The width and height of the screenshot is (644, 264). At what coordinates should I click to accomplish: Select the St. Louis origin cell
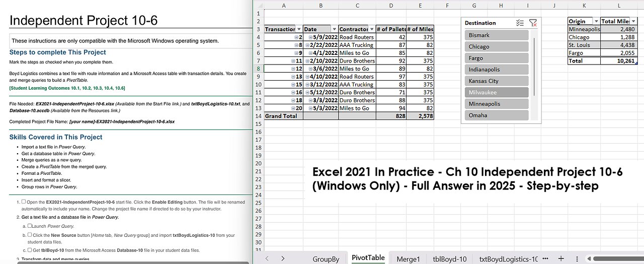pos(584,45)
